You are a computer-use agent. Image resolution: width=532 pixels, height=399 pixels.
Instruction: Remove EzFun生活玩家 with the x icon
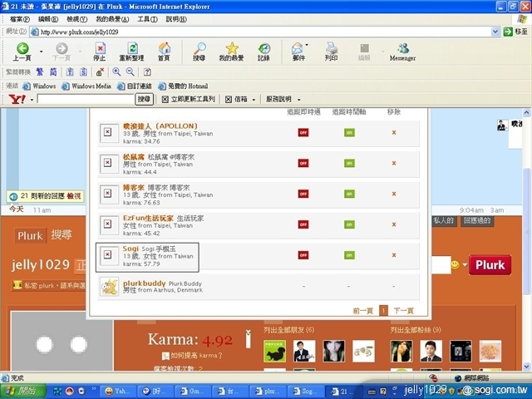pos(394,224)
